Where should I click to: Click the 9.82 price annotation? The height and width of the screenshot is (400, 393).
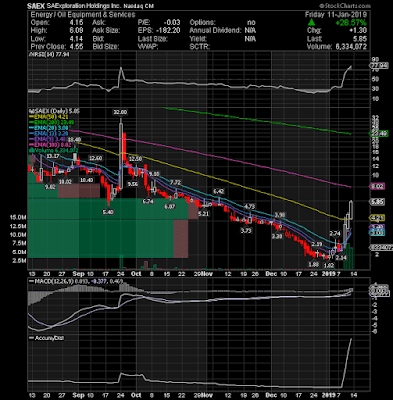tap(50, 187)
